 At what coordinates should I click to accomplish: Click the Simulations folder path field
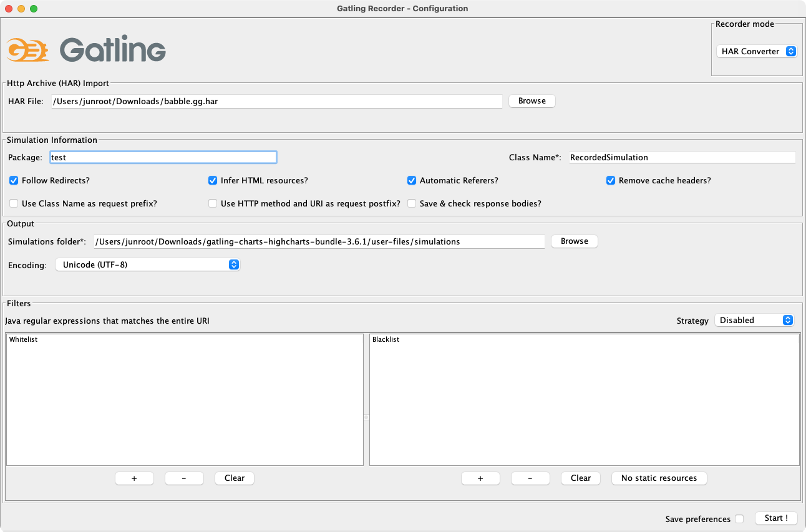tap(319, 241)
